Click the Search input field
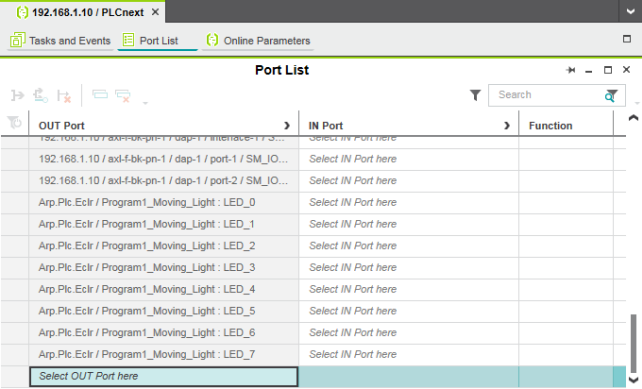The width and height of the screenshot is (642, 389). (x=549, y=95)
